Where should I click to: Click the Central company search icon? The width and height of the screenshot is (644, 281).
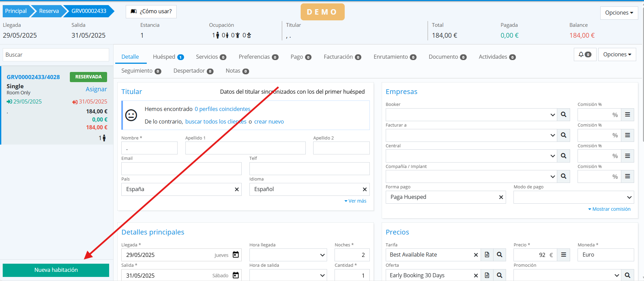[563, 156]
